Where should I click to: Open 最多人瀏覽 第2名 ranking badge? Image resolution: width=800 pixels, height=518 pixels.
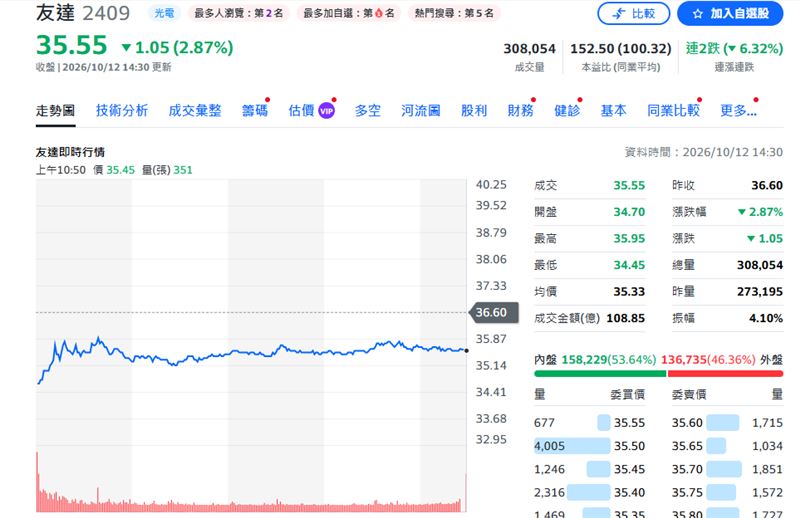pos(239,13)
